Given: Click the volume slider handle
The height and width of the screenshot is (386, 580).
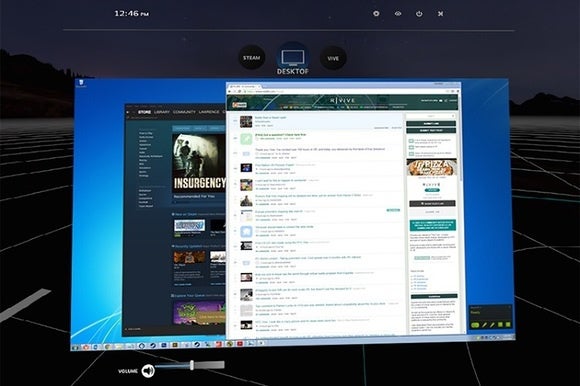Looking at the screenshot, I should coord(192,365).
